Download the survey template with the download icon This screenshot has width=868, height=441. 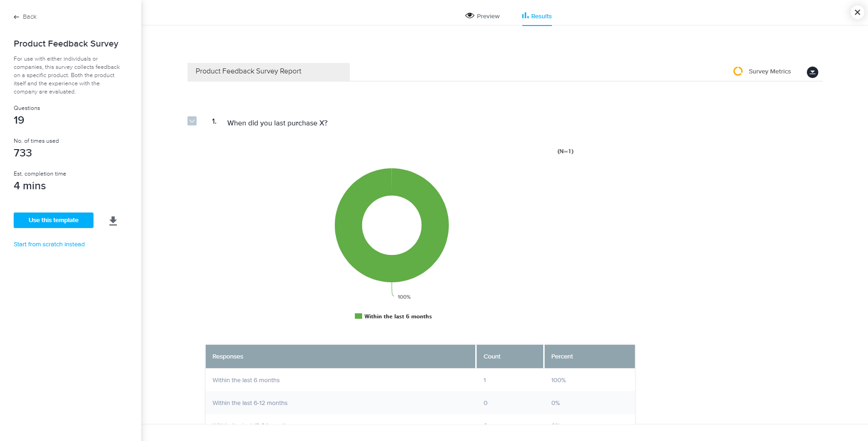[x=113, y=221]
